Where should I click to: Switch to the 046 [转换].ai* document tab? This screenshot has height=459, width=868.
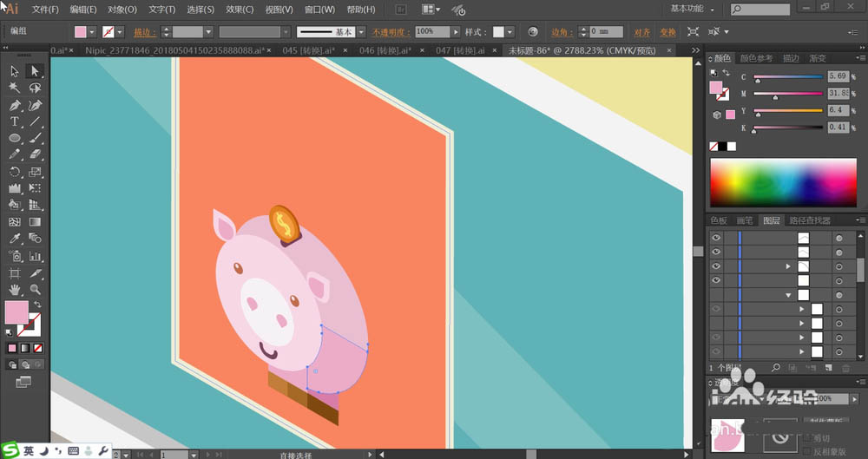coord(385,50)
